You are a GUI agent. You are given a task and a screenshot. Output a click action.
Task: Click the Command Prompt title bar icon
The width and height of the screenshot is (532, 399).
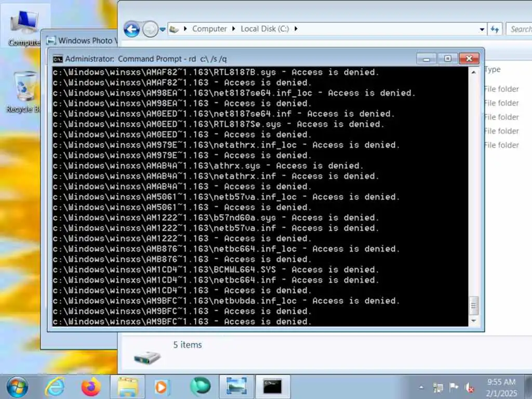click(58, 59)
